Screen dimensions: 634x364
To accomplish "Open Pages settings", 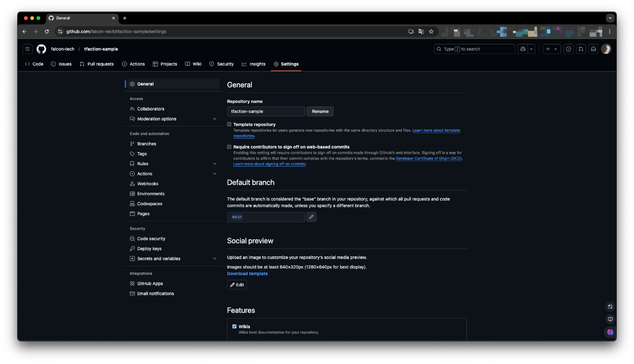I will (x=173, y=213).
